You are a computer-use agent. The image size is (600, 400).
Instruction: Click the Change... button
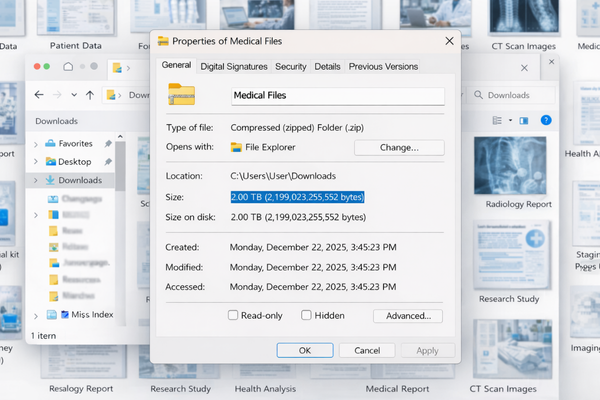398,147
